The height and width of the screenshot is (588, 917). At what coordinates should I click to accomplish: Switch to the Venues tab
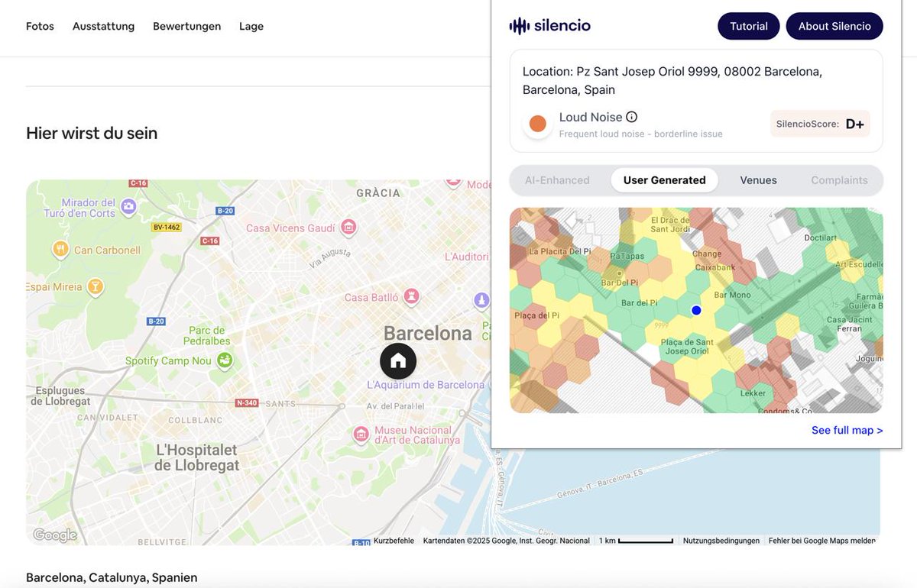click(x=759, y=180)
